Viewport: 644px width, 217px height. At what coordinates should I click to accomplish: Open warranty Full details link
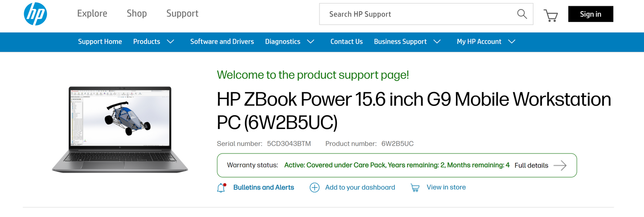pos(531,165)
